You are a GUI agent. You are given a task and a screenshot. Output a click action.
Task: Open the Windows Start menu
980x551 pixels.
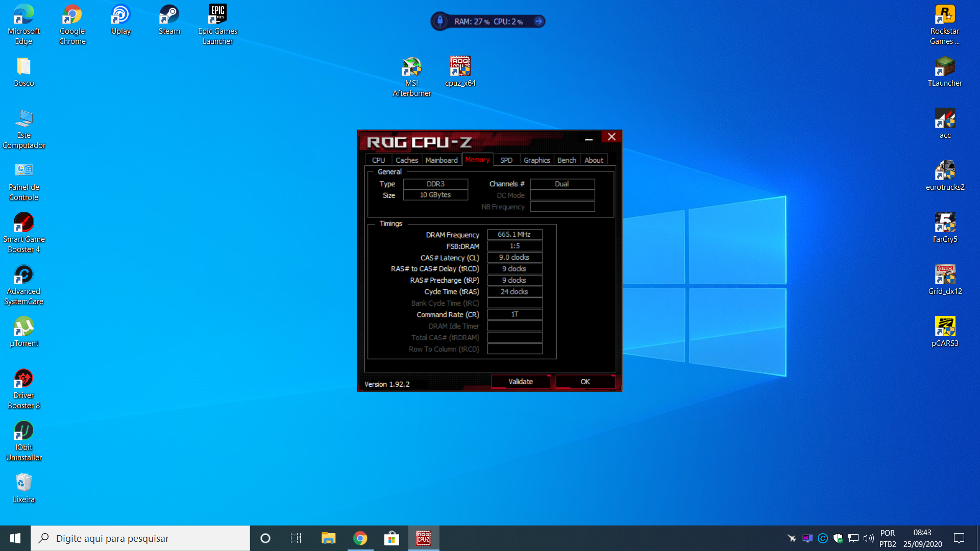point(15,538)
